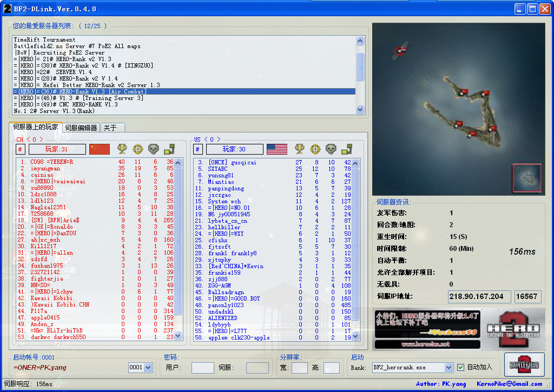
Task: Click the server list scroll up arrow
Action: click(x=360, y=41)
